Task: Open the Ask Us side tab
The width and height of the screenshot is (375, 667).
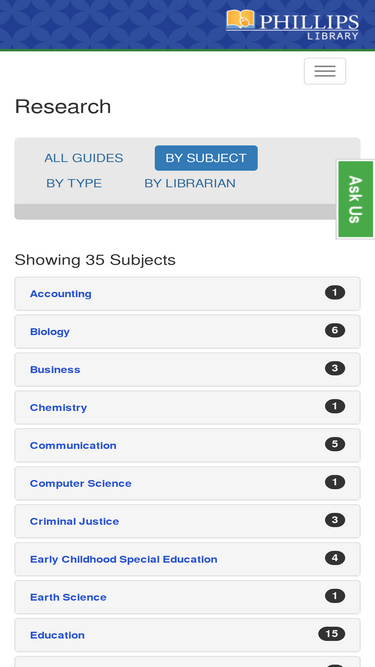Action: pos(355,199)
